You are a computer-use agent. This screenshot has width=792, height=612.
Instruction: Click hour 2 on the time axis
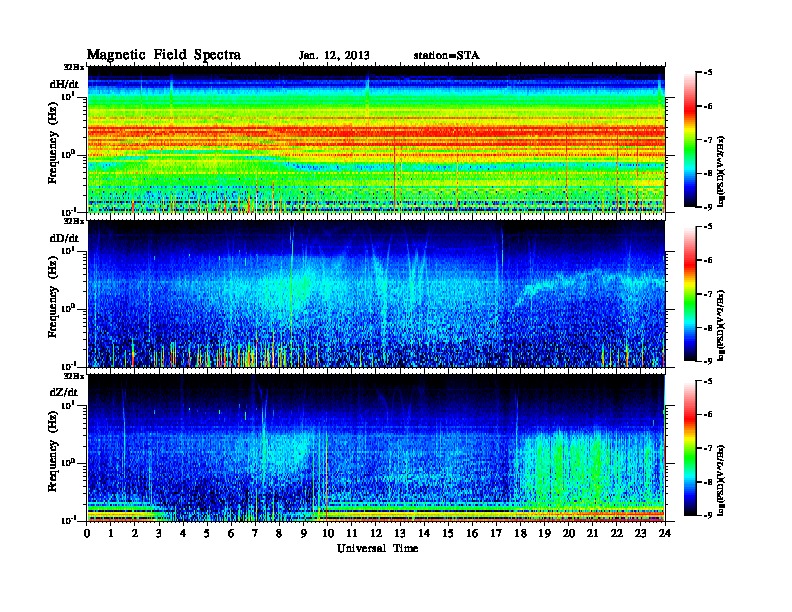click(x=135, y=533)
